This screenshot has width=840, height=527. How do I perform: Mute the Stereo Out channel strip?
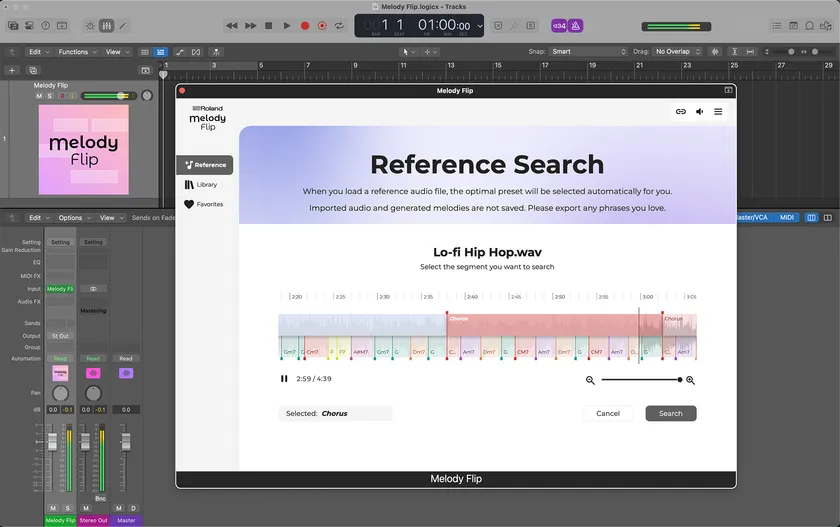pyautogui.click(x=86, y=508)
